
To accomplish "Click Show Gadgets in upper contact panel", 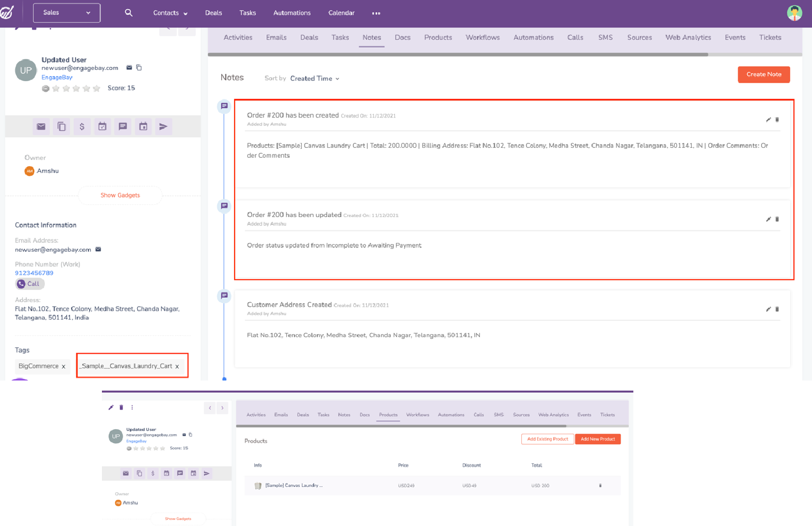I will (120, 195).
